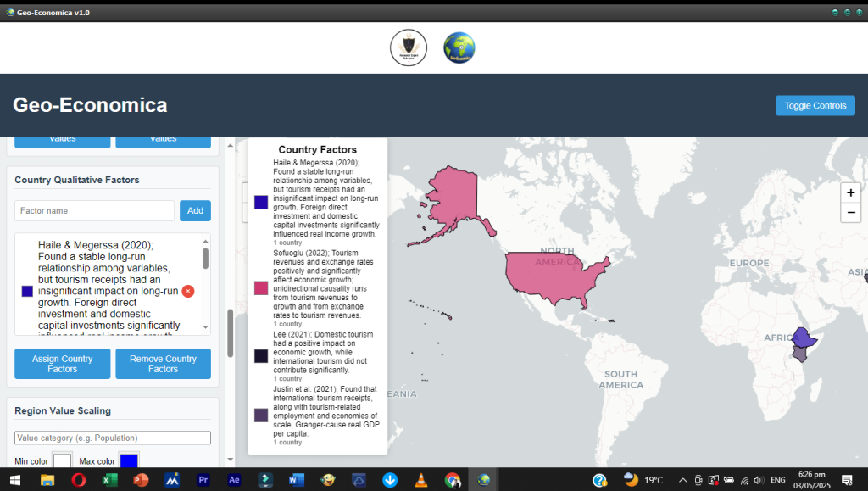
Task: Delete the Haile & Megerssa factor entry
Action: [x=188, y=291]
